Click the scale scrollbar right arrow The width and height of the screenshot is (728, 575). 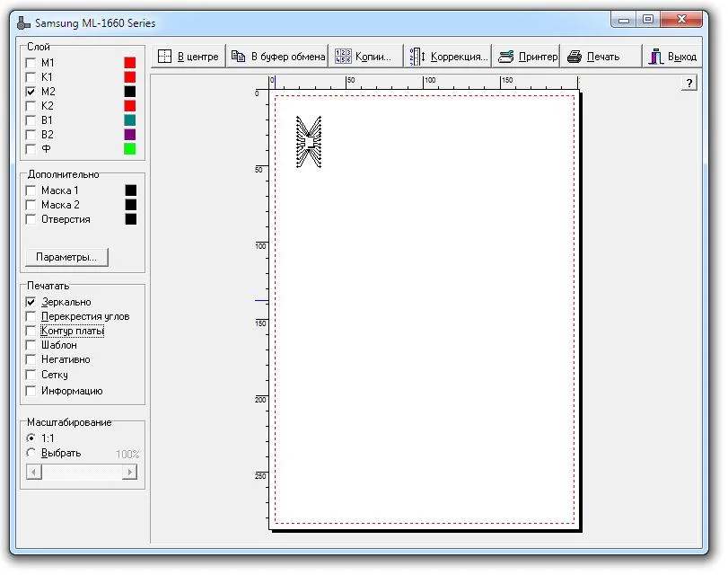click(x=129, y=472)
